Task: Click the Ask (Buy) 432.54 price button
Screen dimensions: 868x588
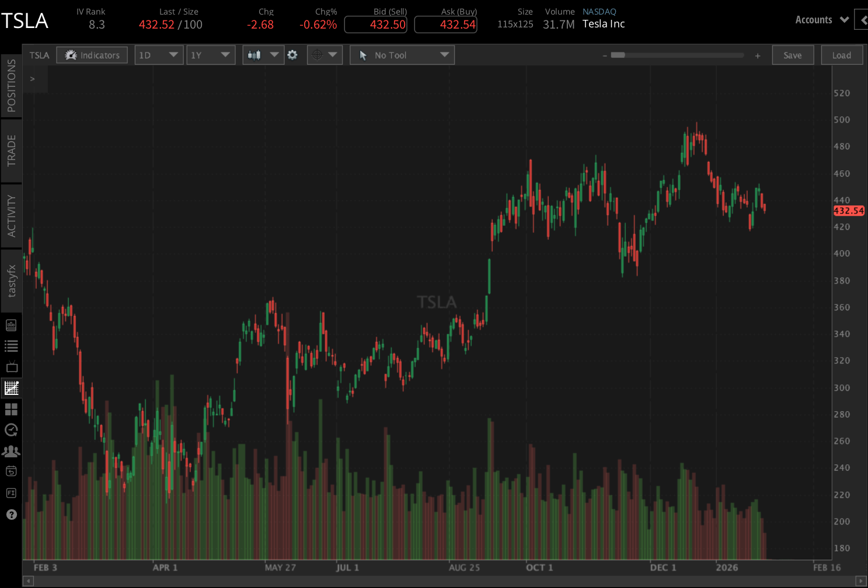Action: (x=446, y=24)
